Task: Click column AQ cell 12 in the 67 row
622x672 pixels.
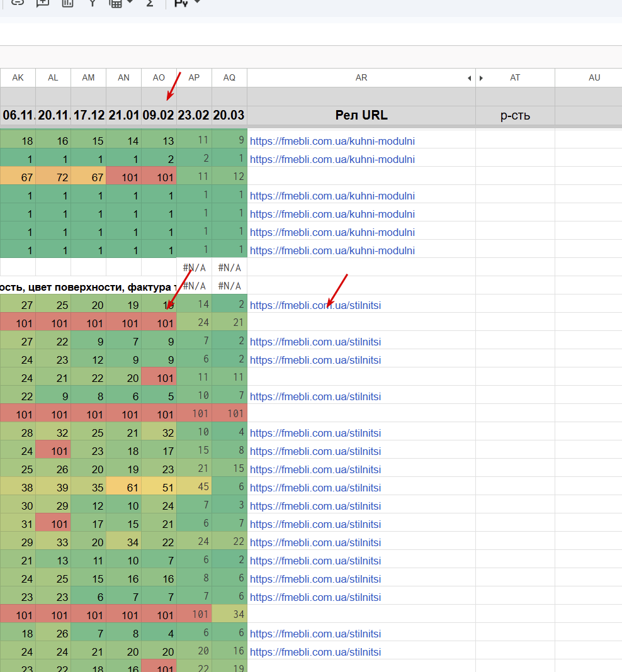Action: coord(229,176)
